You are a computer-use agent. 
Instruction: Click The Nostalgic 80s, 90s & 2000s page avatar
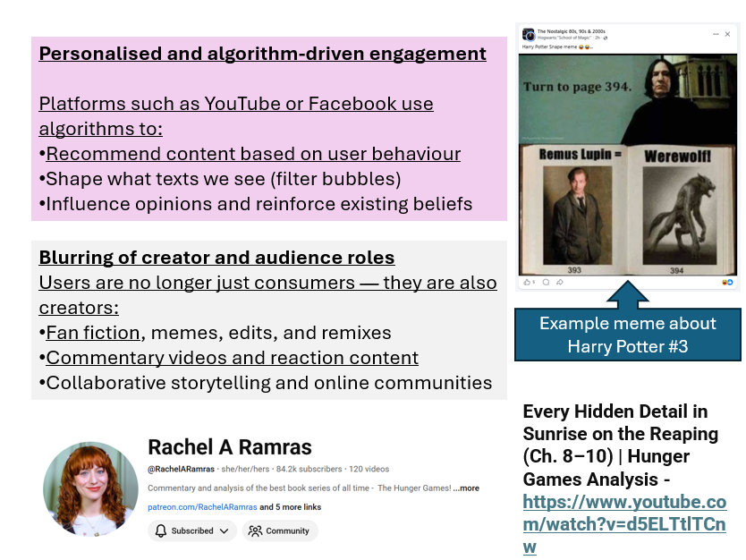point(529,35)
